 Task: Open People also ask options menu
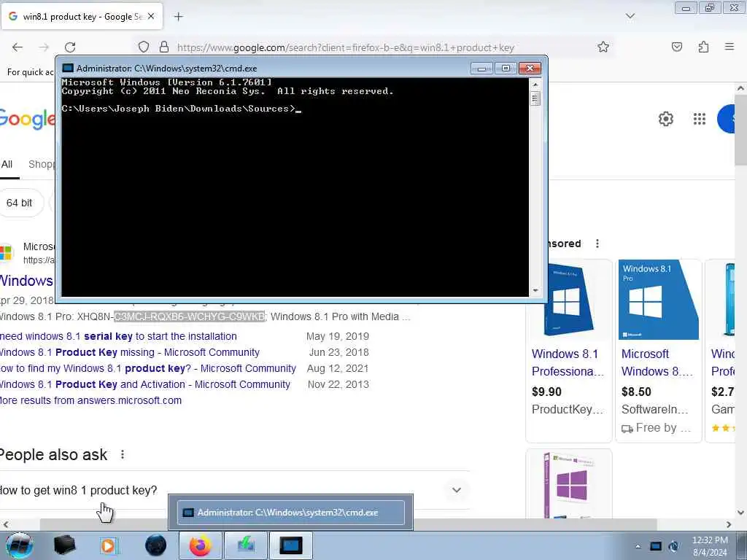point(123,455)
